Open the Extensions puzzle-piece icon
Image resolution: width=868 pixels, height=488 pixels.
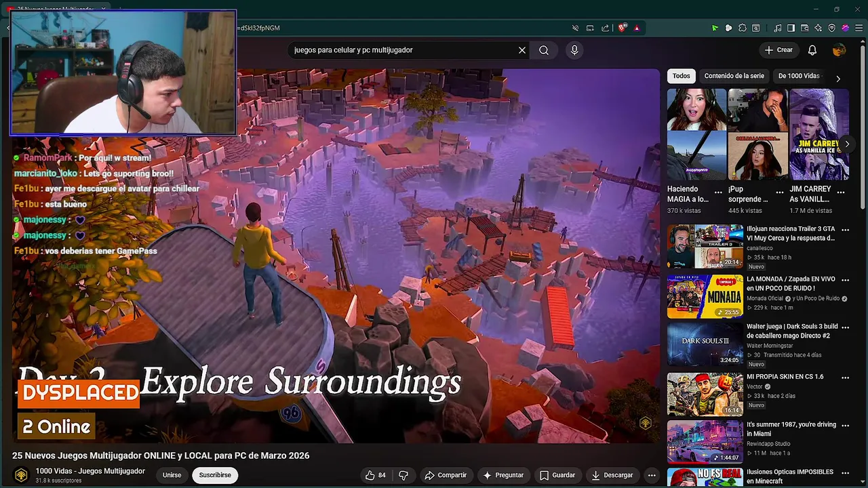pos(743,28)
